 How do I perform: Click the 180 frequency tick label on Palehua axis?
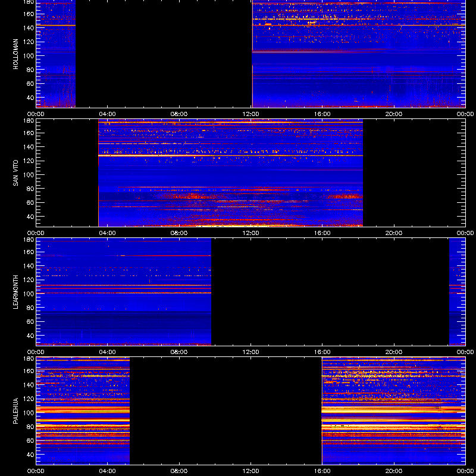[x=29, y=359]
